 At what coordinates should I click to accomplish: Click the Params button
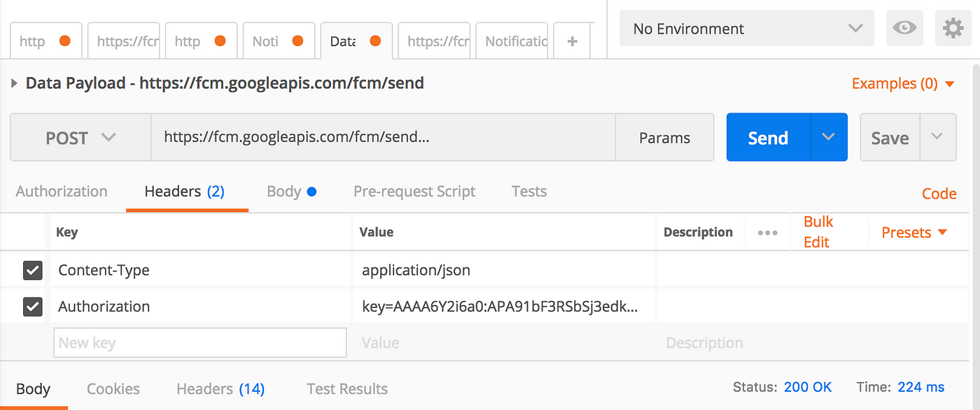coord(664,138)
